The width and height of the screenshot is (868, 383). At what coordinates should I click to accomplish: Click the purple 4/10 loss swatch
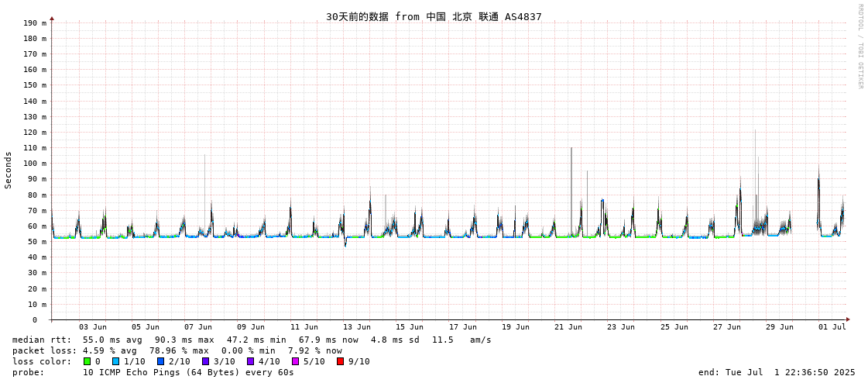click(x=251, y=361)
